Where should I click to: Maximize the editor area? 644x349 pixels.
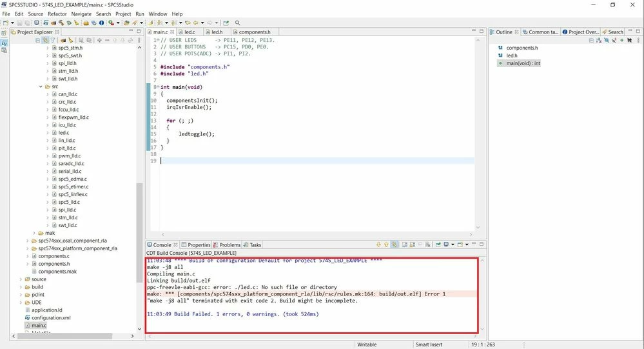pyautogui.click(x=482, y=31)
